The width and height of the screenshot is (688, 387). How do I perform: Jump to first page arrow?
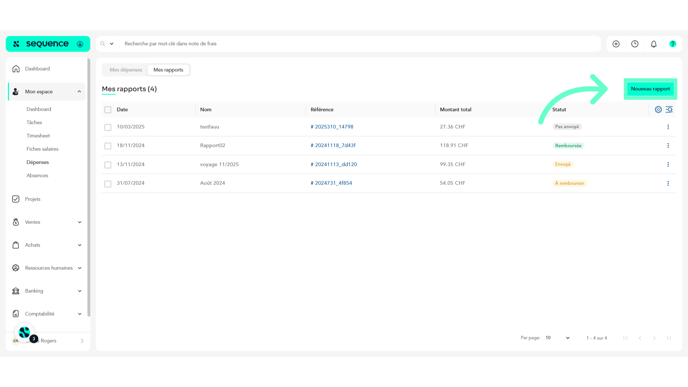pyautogui.click(x=626, y=338)
